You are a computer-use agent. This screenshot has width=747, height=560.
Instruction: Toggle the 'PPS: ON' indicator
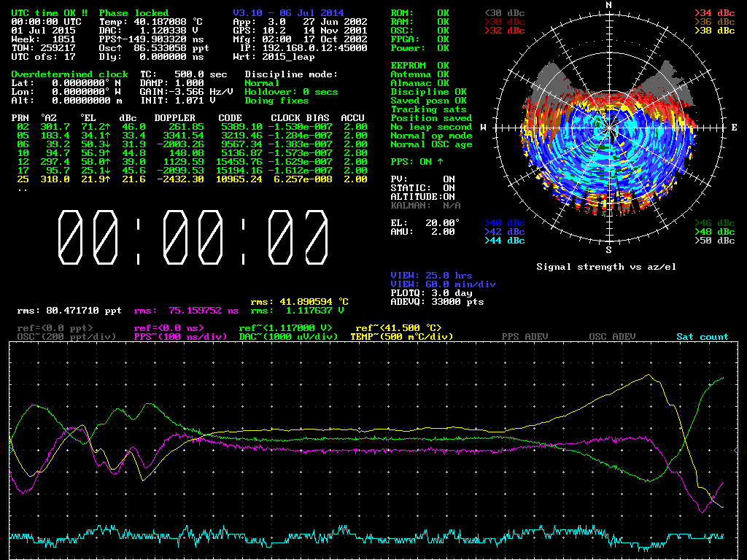(417, 162)
